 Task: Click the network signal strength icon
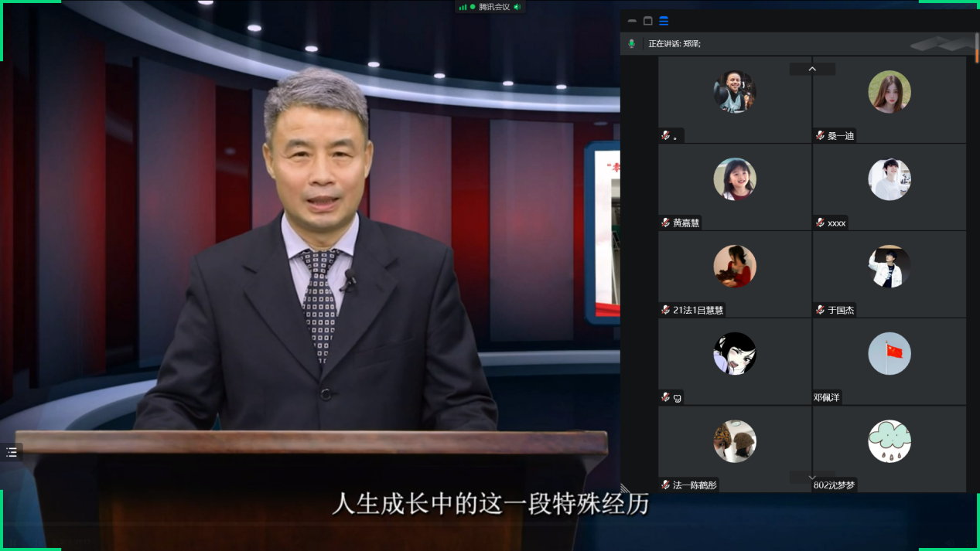click(x=463, y=7)
